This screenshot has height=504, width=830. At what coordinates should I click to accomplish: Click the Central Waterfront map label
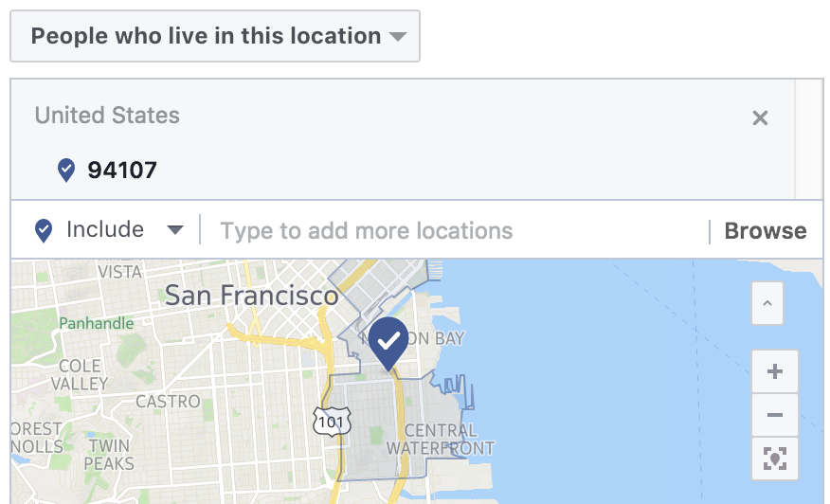coord(441,440)
